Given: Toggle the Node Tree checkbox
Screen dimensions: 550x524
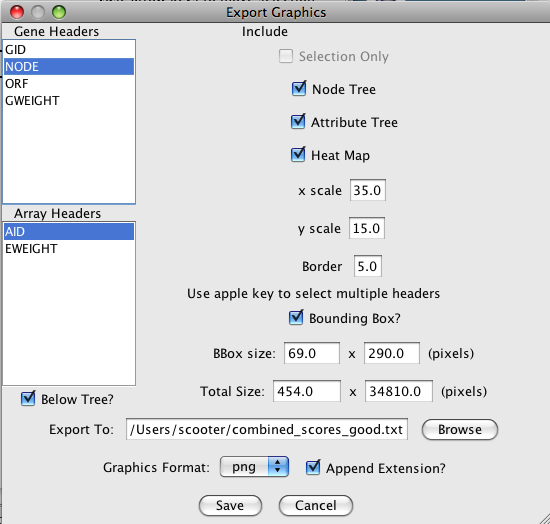Looking at the screenshot, I should coord(299,89).
